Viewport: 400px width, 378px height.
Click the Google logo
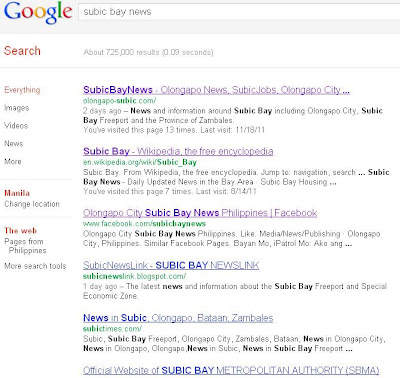click(x=38, y=12)
